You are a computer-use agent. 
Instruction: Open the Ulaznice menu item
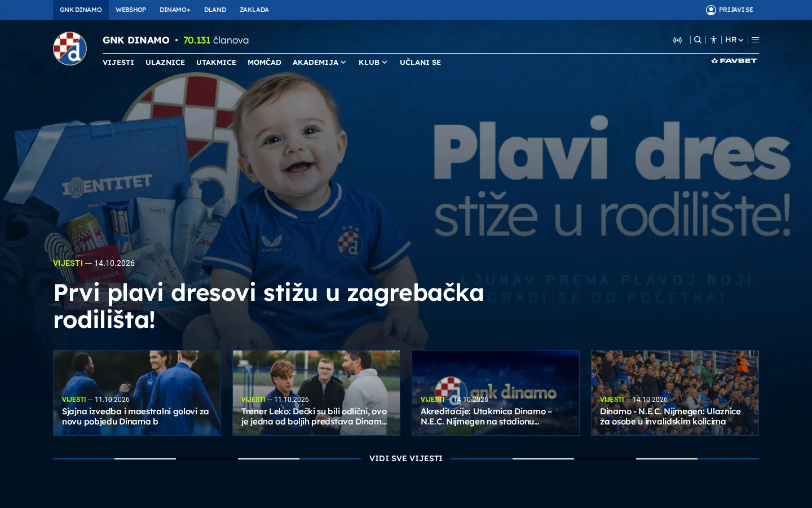click(x=165, y=63)
